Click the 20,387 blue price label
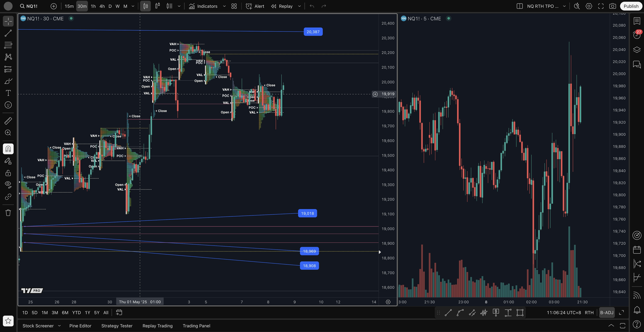The width and height of the screenshot is (644, 332). (x=313, y=32)
